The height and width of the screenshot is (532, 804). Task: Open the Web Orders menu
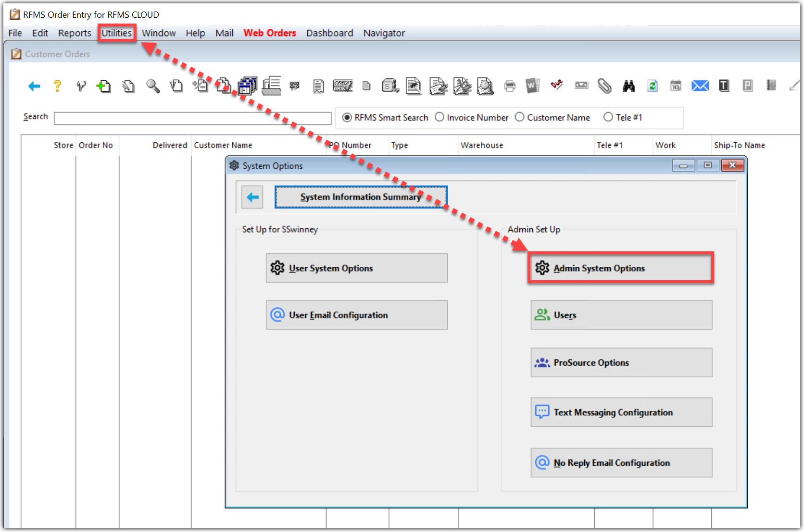(x=269, y=33)
